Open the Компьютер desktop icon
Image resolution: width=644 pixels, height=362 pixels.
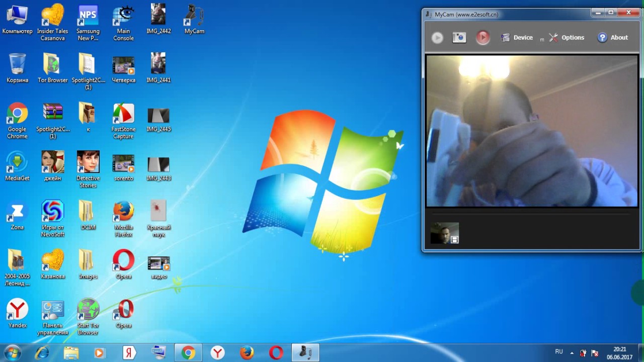tap(17, 20)
